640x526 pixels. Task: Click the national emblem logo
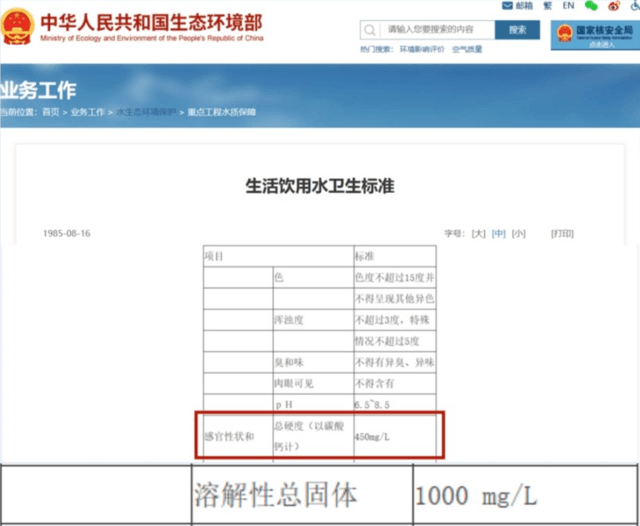tap(17, 27)
